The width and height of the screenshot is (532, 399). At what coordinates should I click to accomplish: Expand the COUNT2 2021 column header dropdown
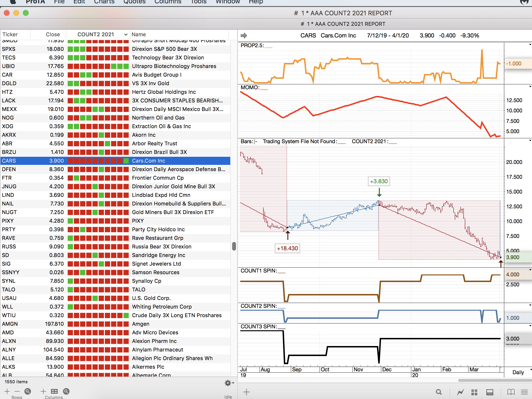[x=126, y=34]
